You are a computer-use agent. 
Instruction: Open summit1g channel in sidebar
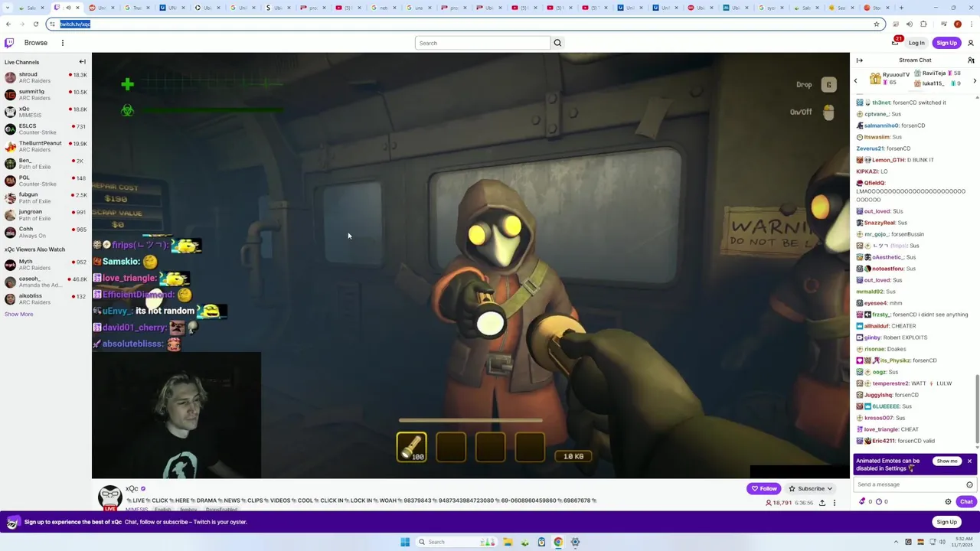(45, 95)
